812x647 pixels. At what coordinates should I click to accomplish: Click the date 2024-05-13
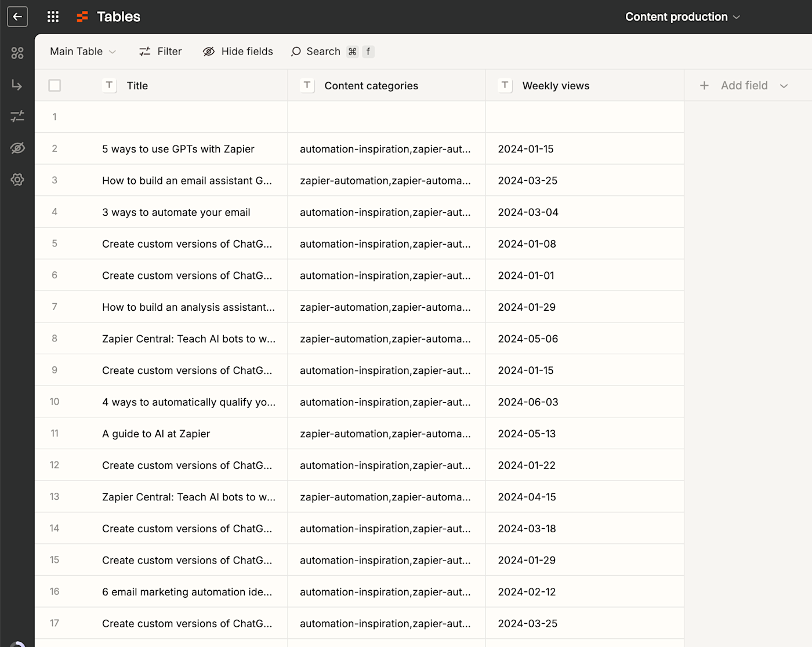527,434
